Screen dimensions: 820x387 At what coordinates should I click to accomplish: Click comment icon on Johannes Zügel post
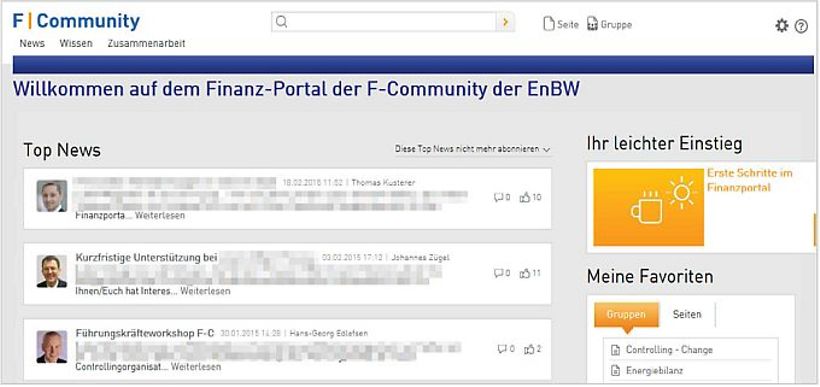(x=498, y=274)
